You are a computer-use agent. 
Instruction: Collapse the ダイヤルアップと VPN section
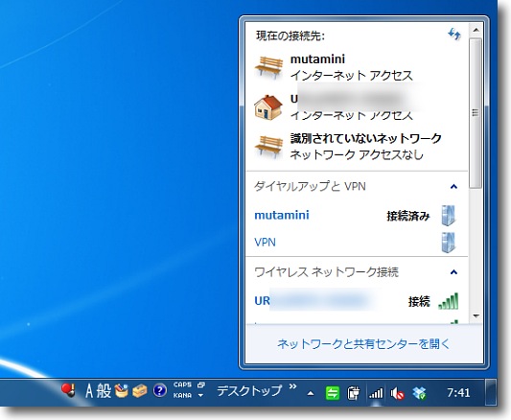pyautogui.click(x=453, y=187)
